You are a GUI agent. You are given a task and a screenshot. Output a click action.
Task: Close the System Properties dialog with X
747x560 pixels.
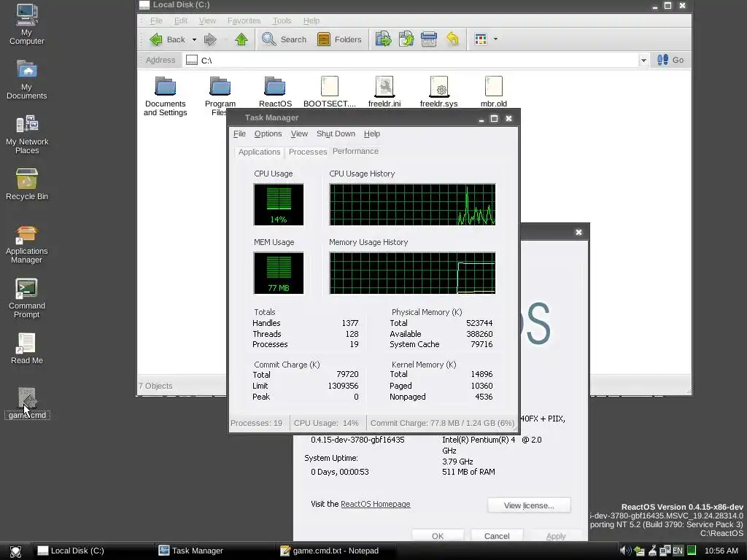[x=578, y=233]
